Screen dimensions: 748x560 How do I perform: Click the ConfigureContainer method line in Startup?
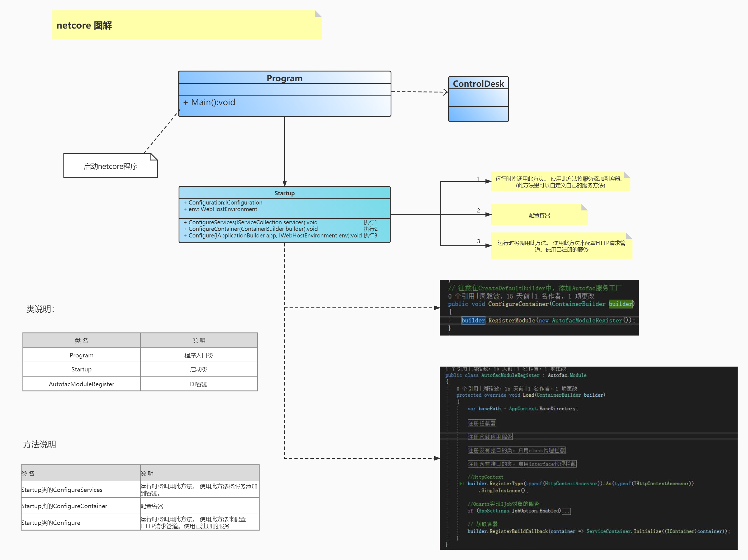253,229
